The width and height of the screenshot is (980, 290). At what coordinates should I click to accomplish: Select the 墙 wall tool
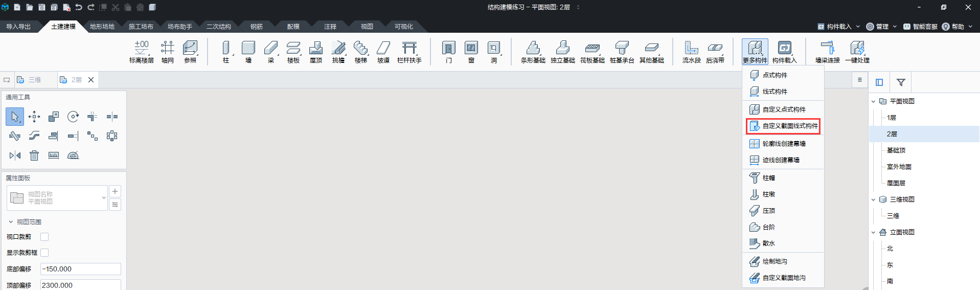point(248,52)
